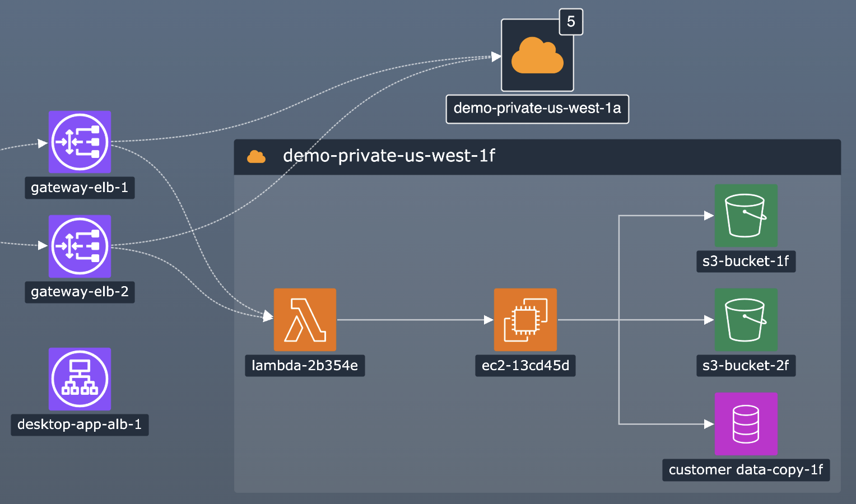Click the desktop-app-alb-1 text label

tap(80, 424)
